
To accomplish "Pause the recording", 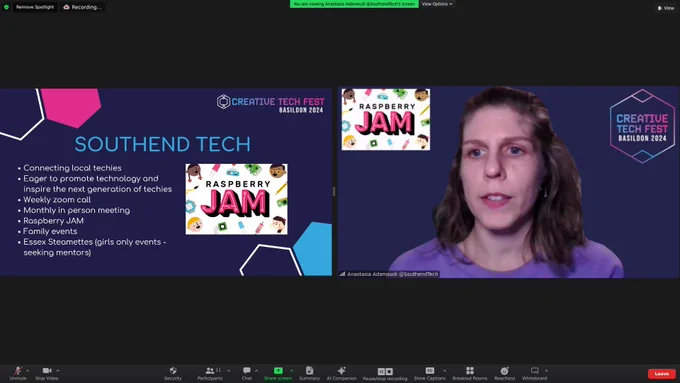I will pyautogui.click(x=381, y=371).
